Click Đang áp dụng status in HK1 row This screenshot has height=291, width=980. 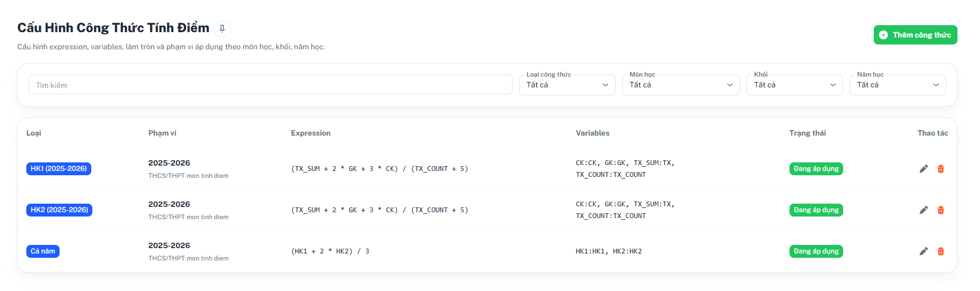[x=816, y=169]
